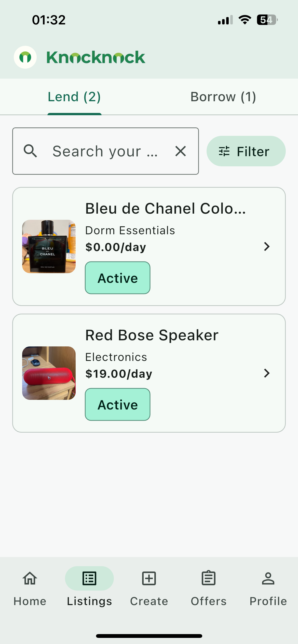The height and width of the screenshot is (644, 298).
Task: Click the search magnifier icon
Action: coord(30,151)
